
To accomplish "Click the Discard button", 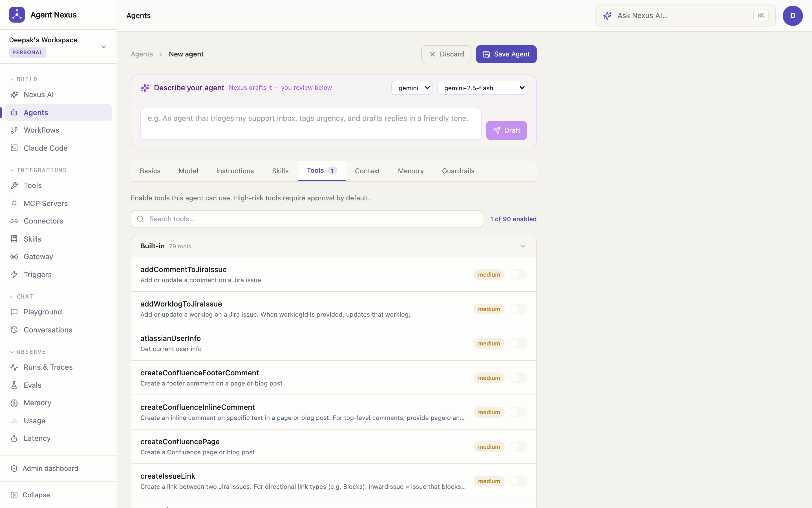I will pos(446,54).
